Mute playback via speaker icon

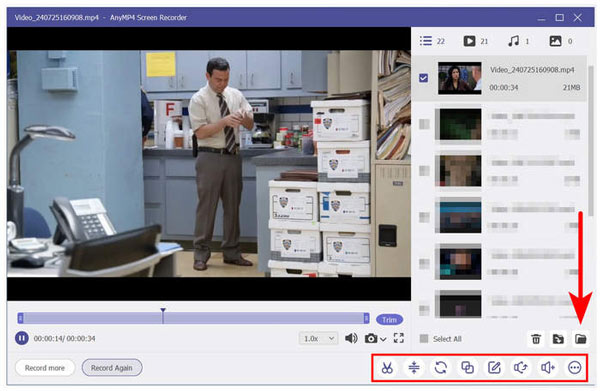(351, 338)
